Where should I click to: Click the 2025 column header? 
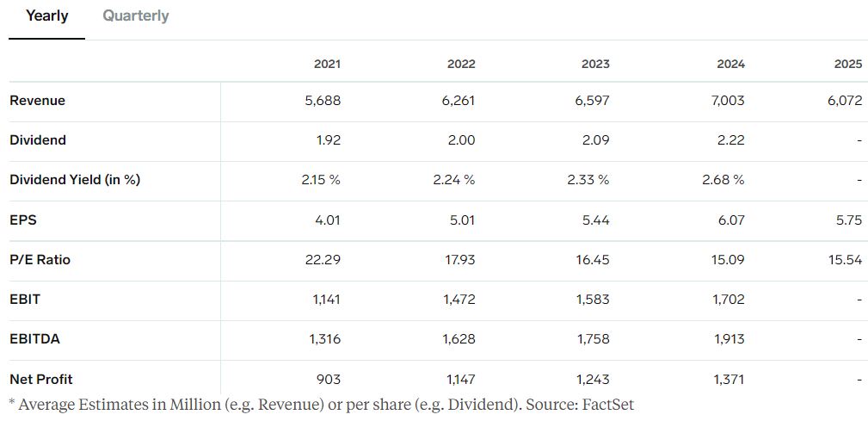coord(848,65)
